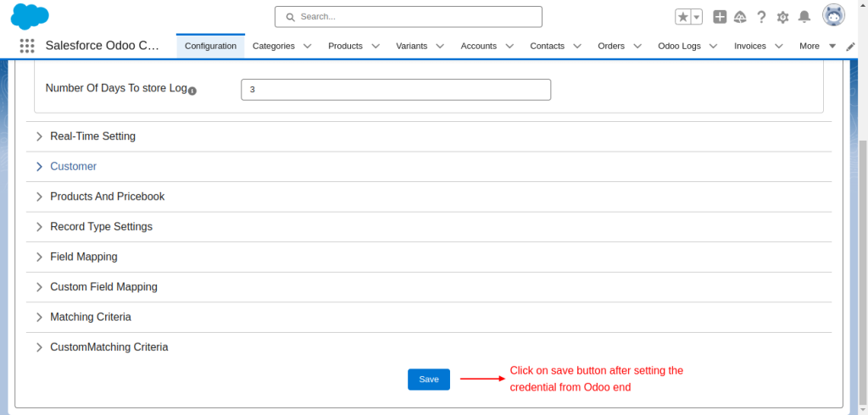Open the App Launcher grid icon

[26, 46]
